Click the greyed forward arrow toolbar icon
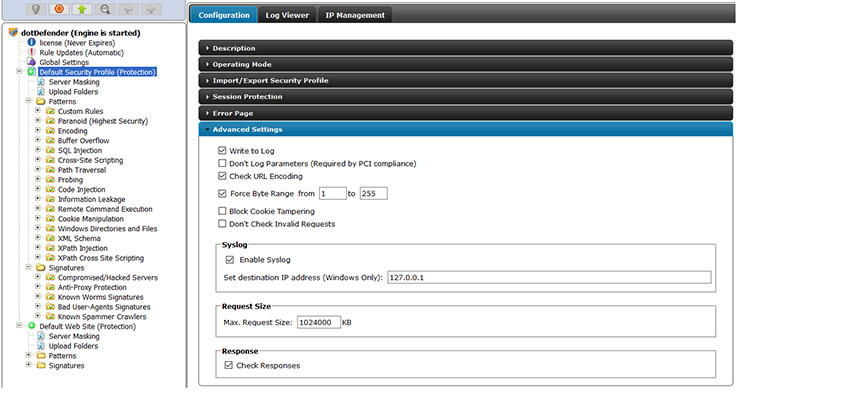 (x=151, y=9)
